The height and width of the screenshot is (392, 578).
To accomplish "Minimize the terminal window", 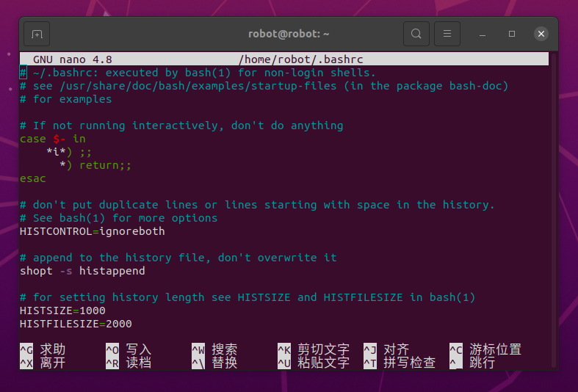I will 483,34.
